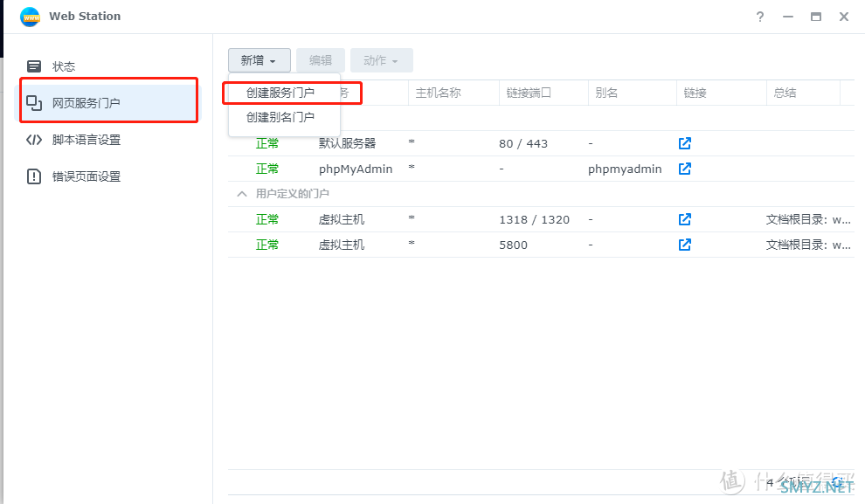Open external link icon for 默认服务器 row

tap(685, 143)
